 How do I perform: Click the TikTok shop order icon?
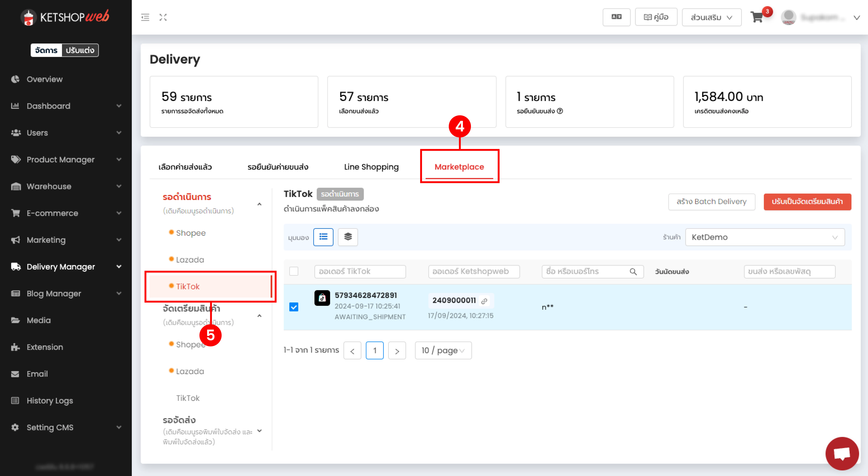click(322, 298)
